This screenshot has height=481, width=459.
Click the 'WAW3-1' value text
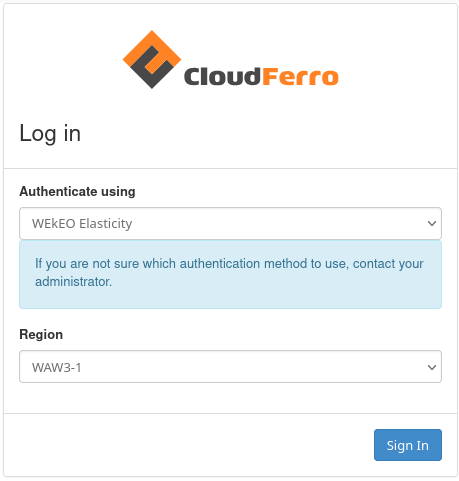(x=57, y=367)
